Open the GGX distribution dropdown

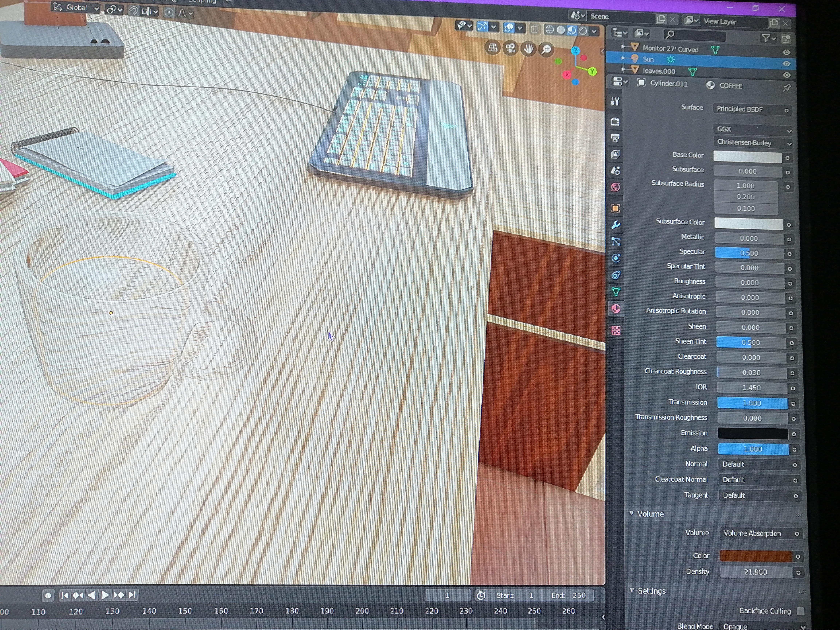pyautogui.click(x=753, y=129)
